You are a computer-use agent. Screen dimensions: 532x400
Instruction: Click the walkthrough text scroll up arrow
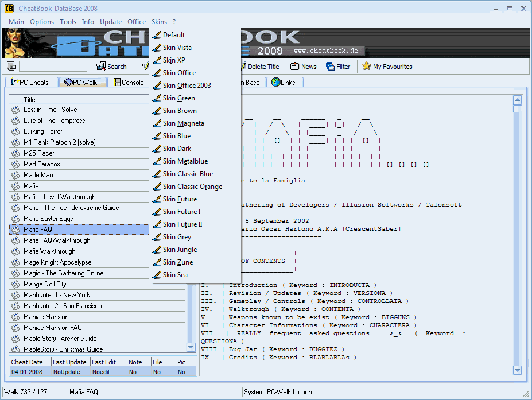click(517, 100)
